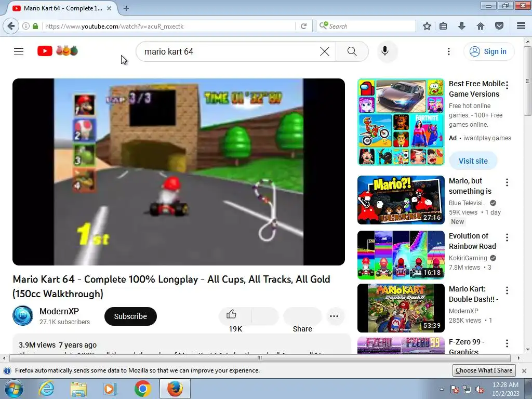
Task: Clear the search text with the X
Action: [325, 51]
